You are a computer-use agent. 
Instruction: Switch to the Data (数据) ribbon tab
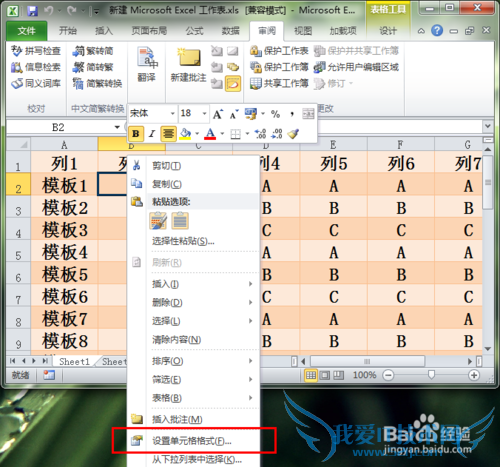click(x=231, y=31)
